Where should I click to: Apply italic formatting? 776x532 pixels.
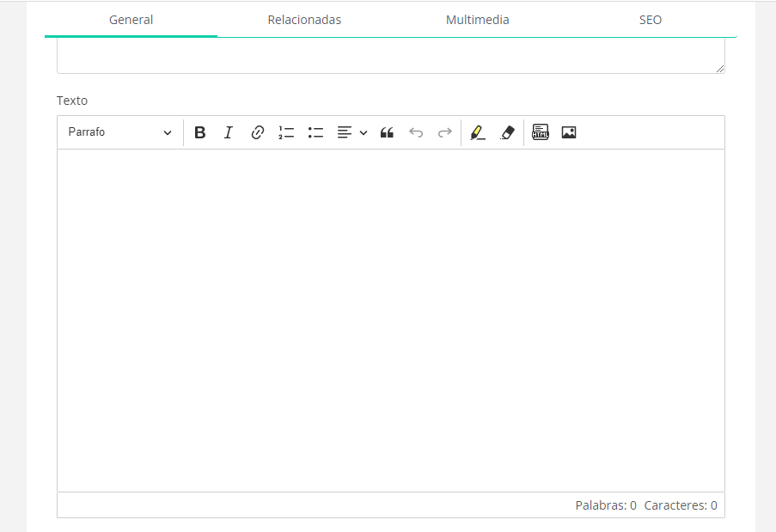tap(229, 132)
